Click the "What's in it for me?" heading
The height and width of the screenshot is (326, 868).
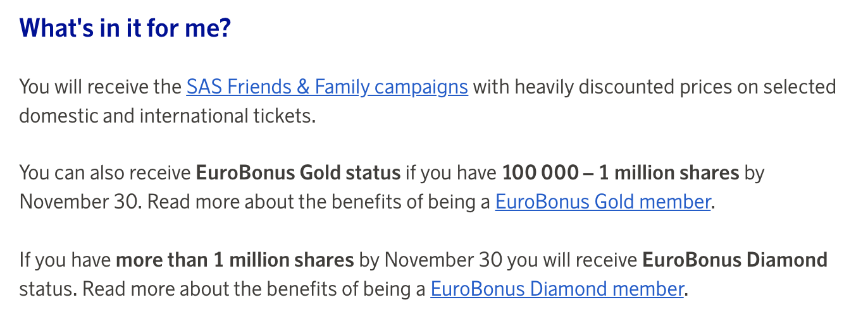124,29
